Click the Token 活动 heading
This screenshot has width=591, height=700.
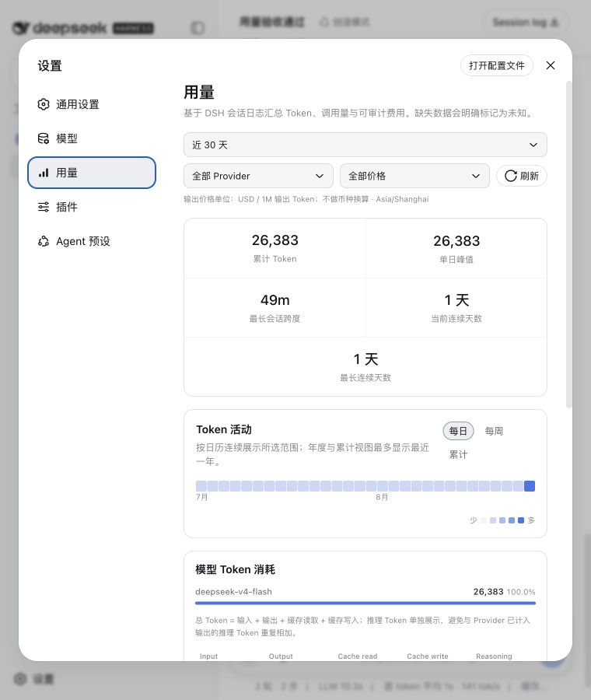pyautogui.click(x=224, y=429)
